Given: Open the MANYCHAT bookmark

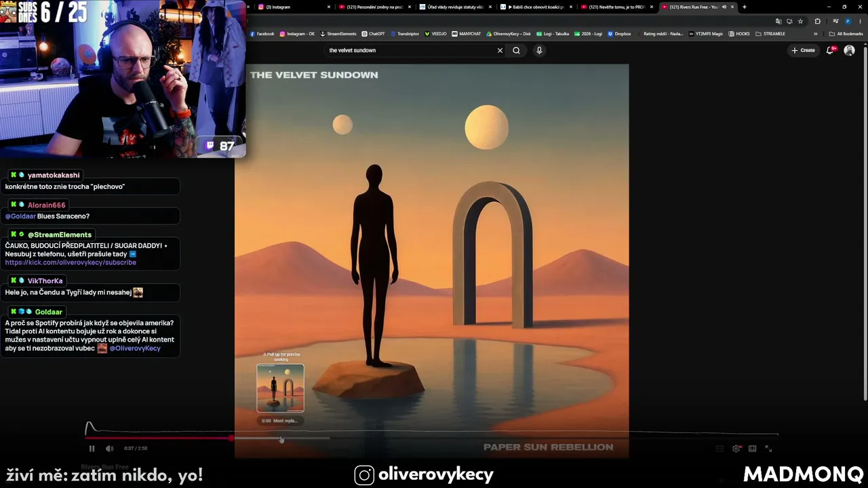Looking at the screenshot, I should [466, 34].
